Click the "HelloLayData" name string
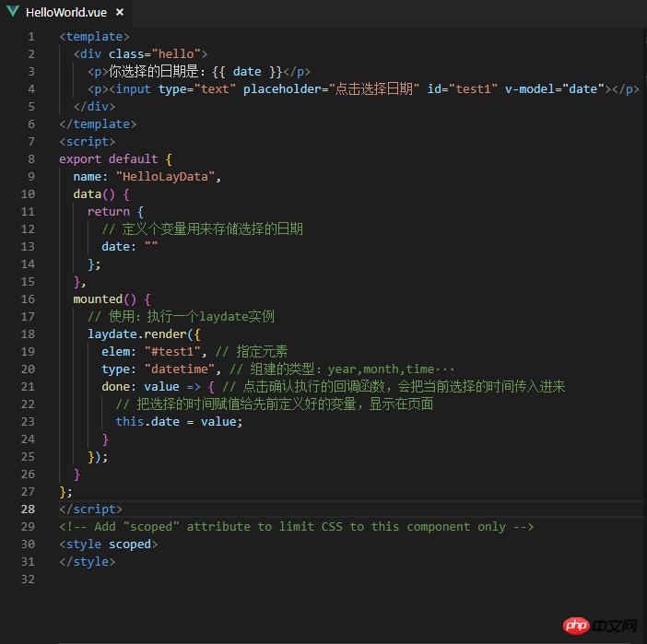The image size is (647, 644). 166,177
